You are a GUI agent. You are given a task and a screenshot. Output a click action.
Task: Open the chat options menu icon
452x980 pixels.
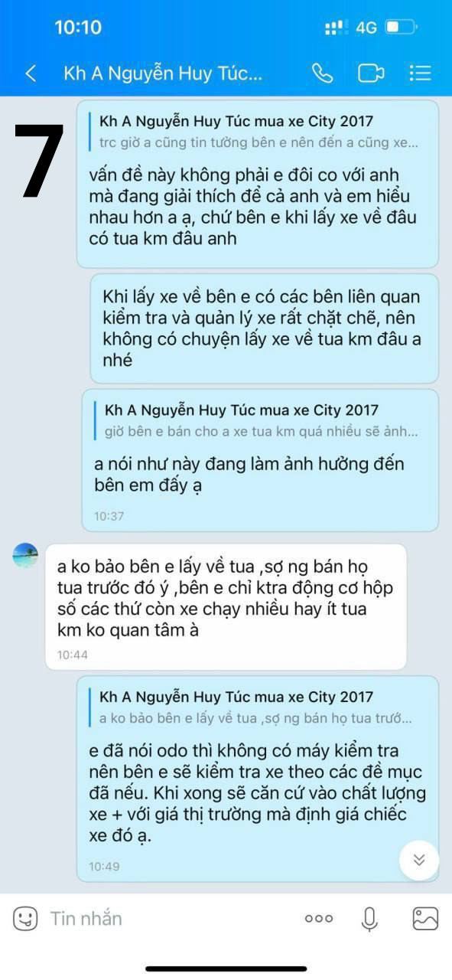(420, 73)
